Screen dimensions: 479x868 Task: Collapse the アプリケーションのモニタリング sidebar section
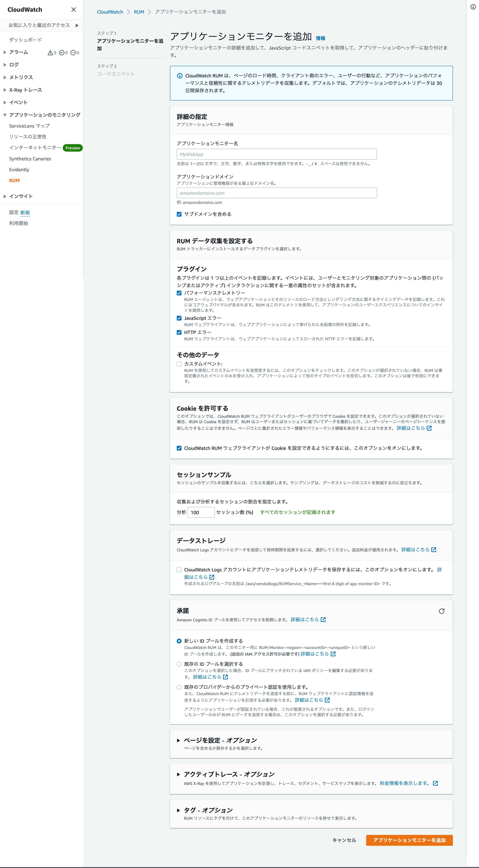tap(5, 115)
